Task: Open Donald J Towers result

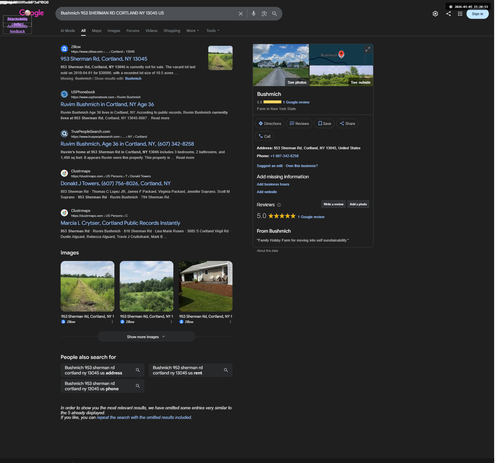Action: click(x=115, y=184)
